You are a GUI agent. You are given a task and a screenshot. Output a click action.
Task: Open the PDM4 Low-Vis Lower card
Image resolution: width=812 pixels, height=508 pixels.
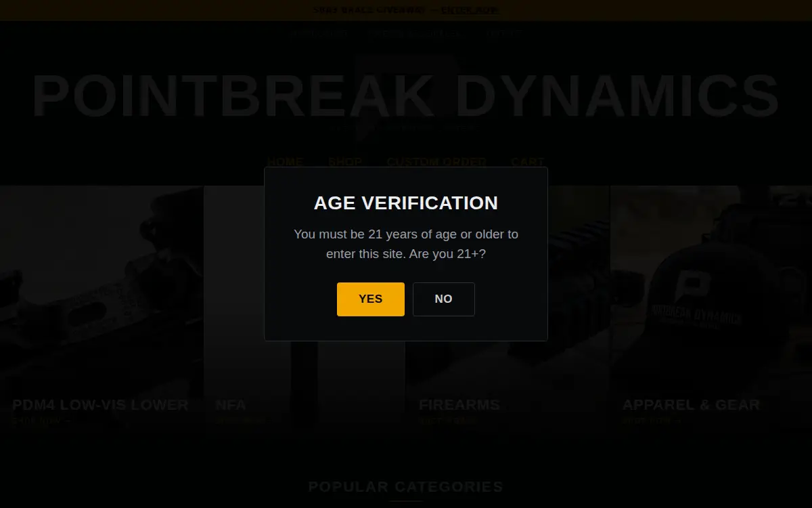coord(101,312)
